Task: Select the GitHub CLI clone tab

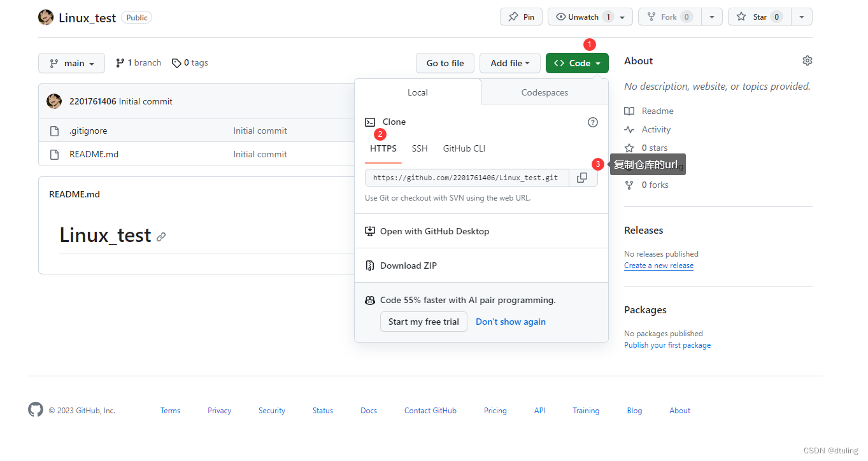Action: [x=464, y=148]
